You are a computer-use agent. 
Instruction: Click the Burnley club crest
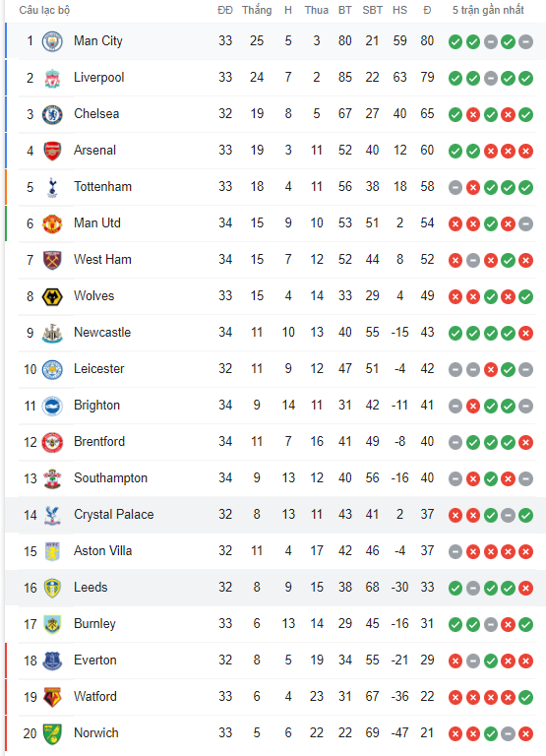[52, 624]
